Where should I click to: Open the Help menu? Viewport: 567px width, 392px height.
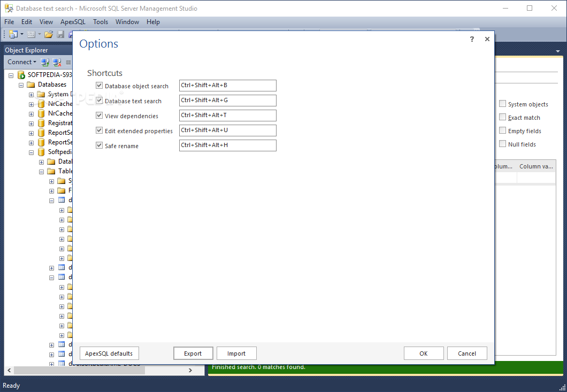pos(153,22)
